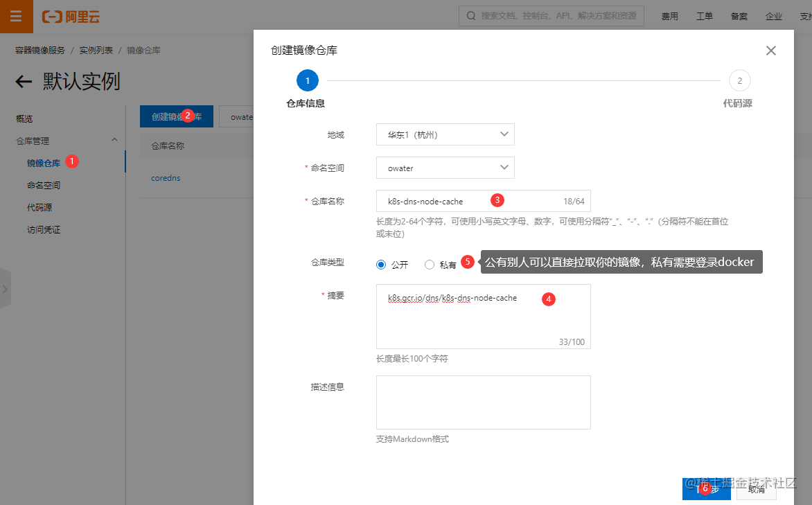Open 访问凭证 in the sidebar
The image size is (812, 505).
click(44, 229)
